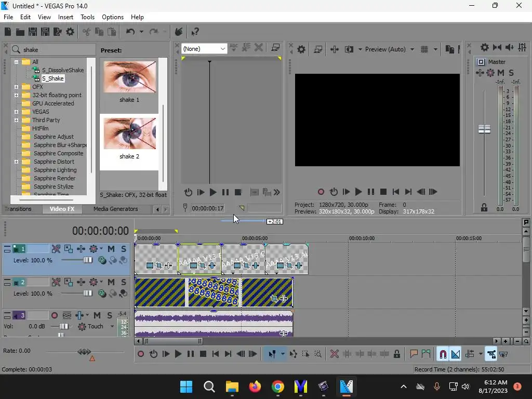Expand the OFX folder
The height and width of the screenshot is (399, 532).
click(16, 87)
